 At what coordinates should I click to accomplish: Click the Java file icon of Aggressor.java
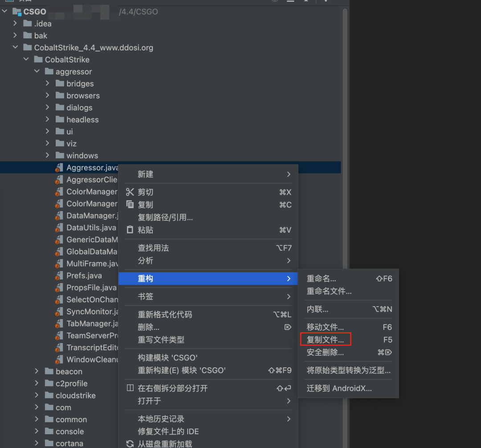click(x=59, y=168)
